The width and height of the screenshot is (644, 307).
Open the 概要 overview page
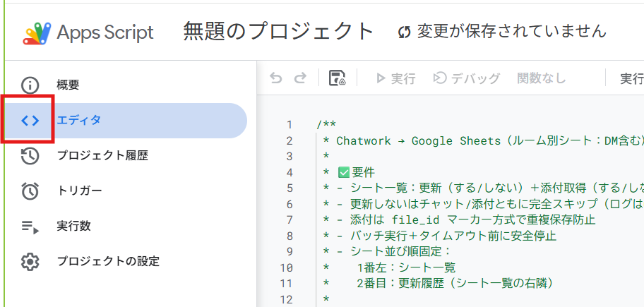pyautogui.click(x=68, y=85)
